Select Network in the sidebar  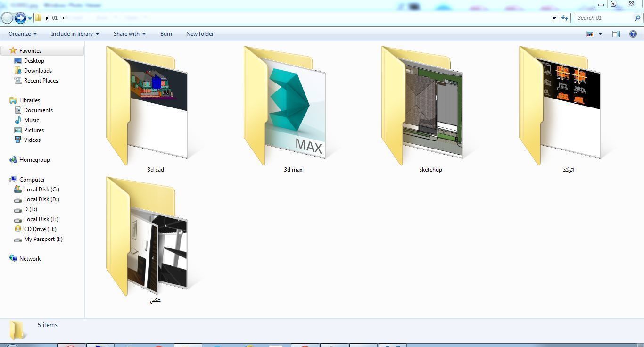click(30, 259)
